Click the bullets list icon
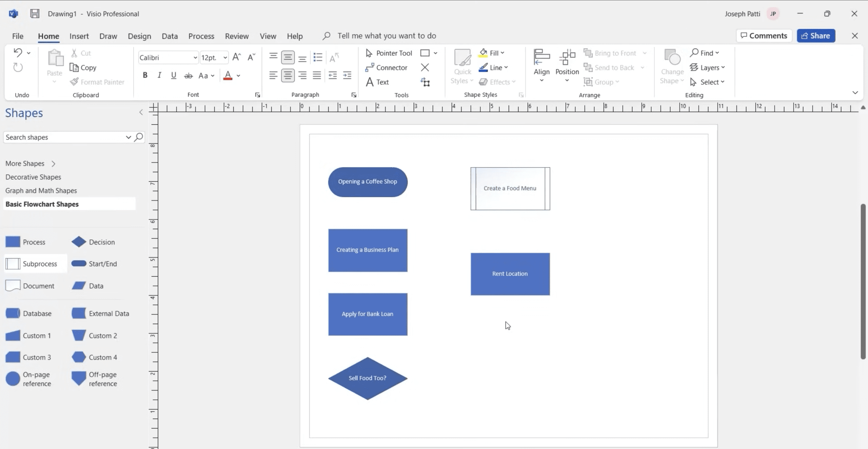Image resolution: width=868 pixels, height=449 pixels. point(318,57)
